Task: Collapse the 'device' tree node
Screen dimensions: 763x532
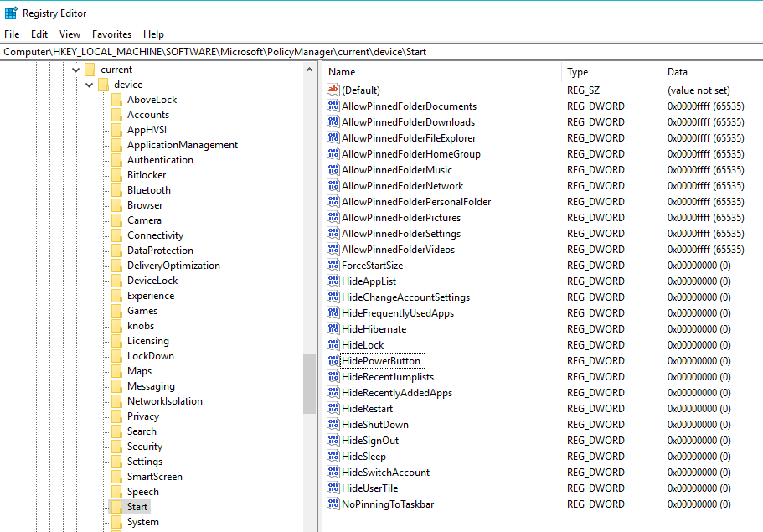Action: click(89, 85)
